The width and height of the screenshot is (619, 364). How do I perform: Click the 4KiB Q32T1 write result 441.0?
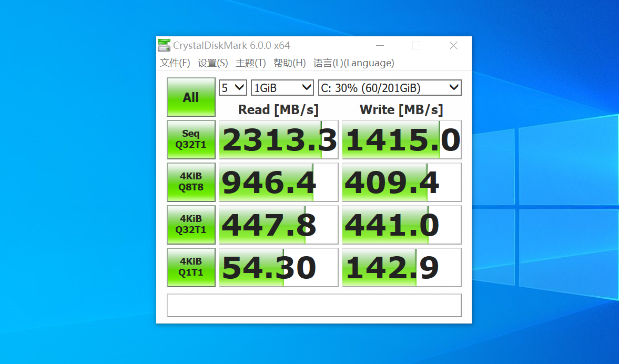[401, 225]
